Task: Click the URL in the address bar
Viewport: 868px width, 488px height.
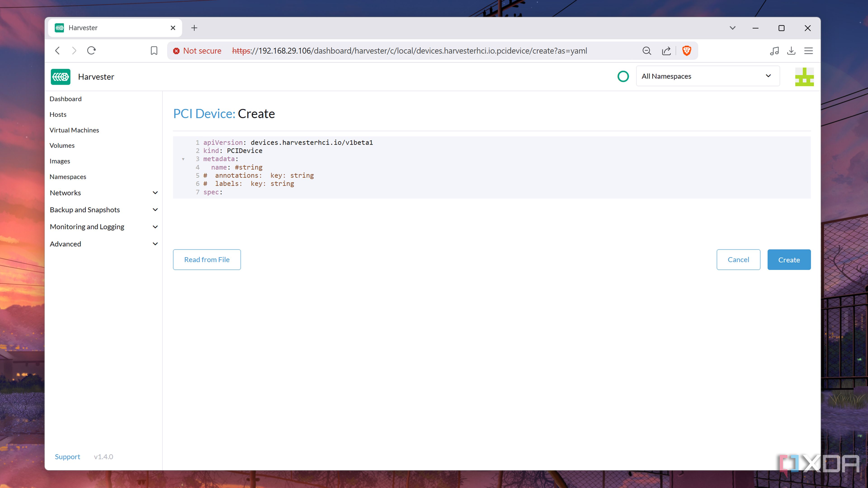Action: (x=409, y=51)
